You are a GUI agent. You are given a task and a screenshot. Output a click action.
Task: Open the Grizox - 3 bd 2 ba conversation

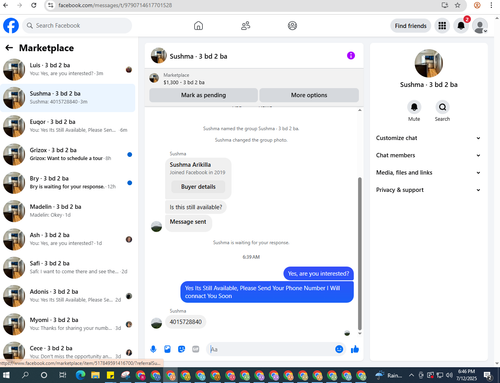pos(68,154)
